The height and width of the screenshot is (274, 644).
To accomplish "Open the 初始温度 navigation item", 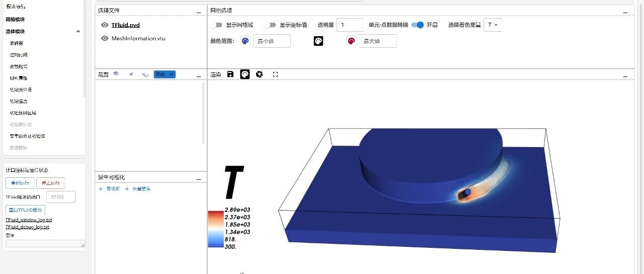I will [x=19, y=101].
